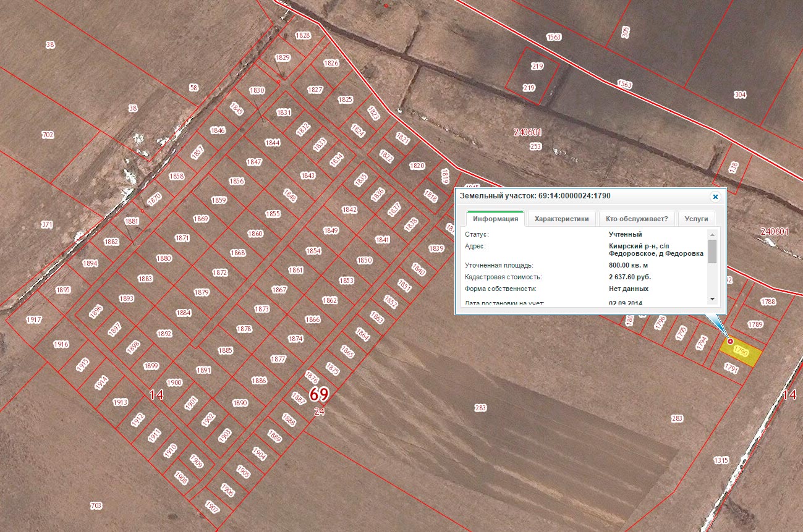
Task: Click parcel label 1859
Action: (219, 200)
